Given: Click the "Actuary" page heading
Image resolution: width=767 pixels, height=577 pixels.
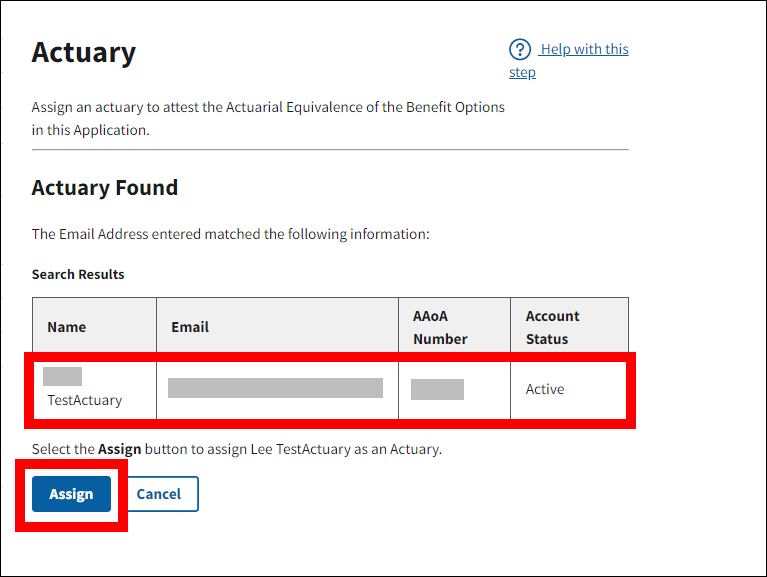Looking at the screenshot, I should point(84,53).
